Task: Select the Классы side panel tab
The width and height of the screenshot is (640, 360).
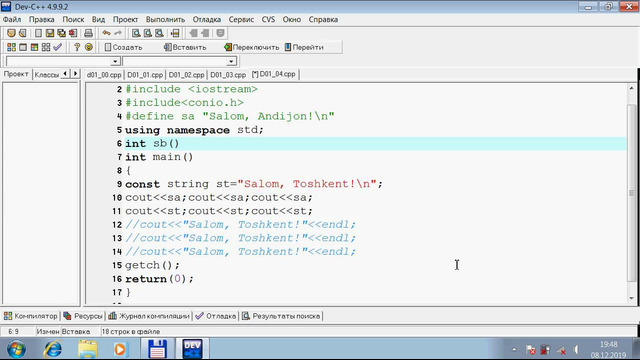Action: [x=47, y=75]
